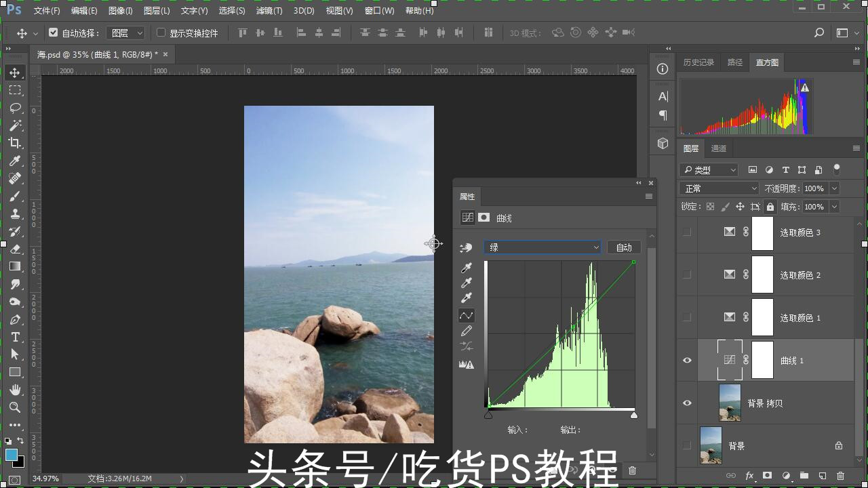Hide the 背景 拷贝 layer

(x=687, y=403)
